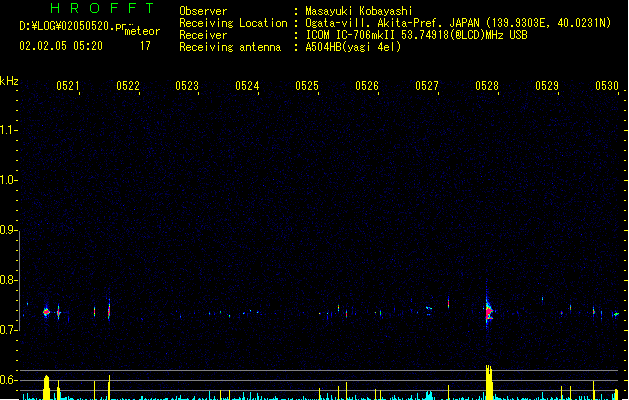Screen dimensions: 629x400
Task: Click the 0.9 kHz axis label
Action: (x=8, y=229)
